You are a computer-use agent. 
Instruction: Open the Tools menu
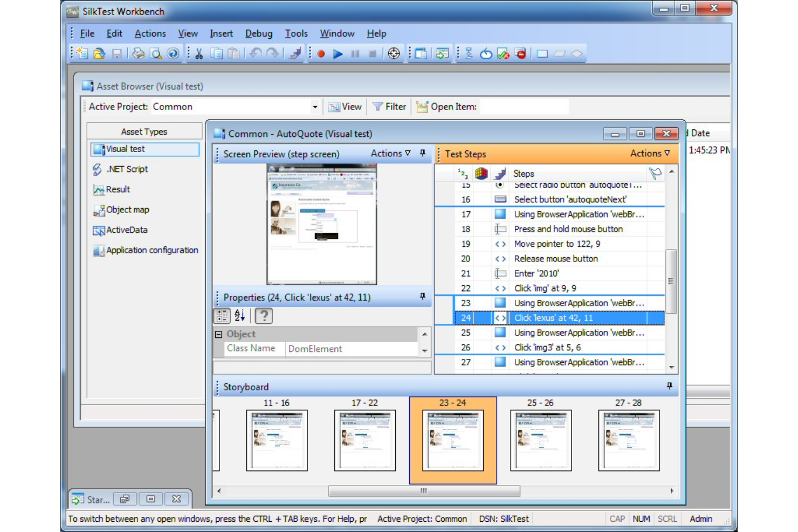(296, 33)
